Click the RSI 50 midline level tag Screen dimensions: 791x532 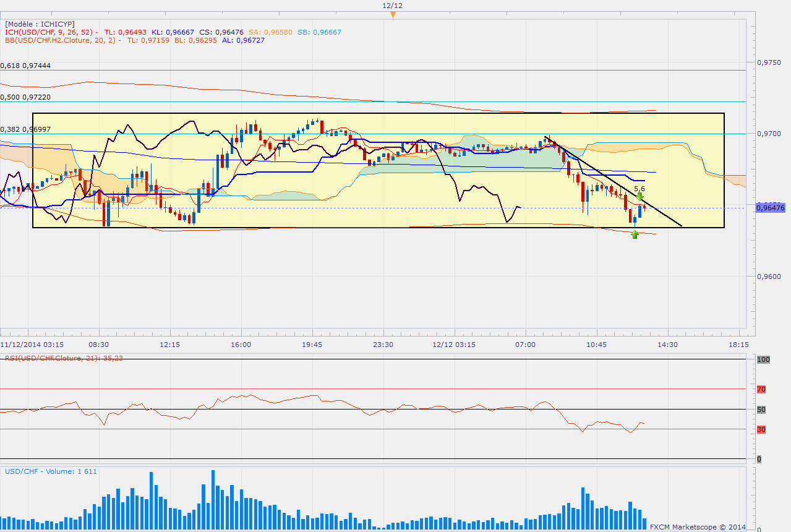[761, 410]
